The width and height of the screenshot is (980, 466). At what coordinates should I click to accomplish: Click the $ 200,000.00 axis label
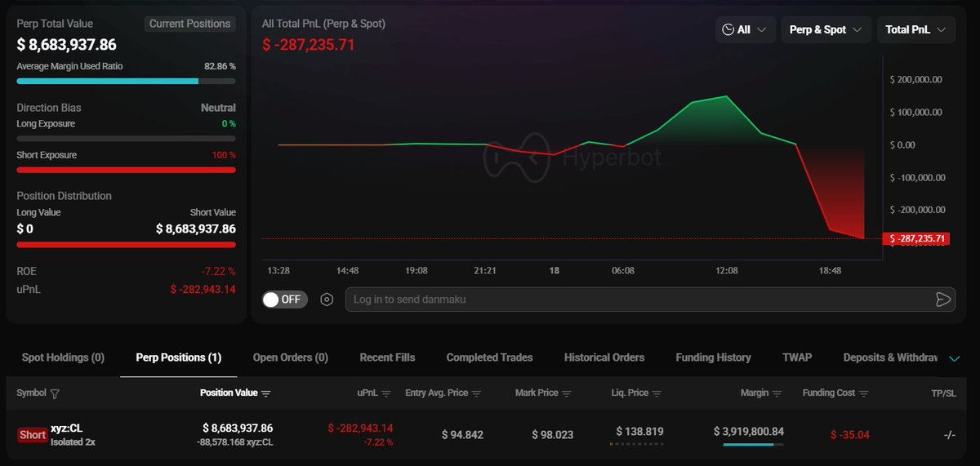915,80
